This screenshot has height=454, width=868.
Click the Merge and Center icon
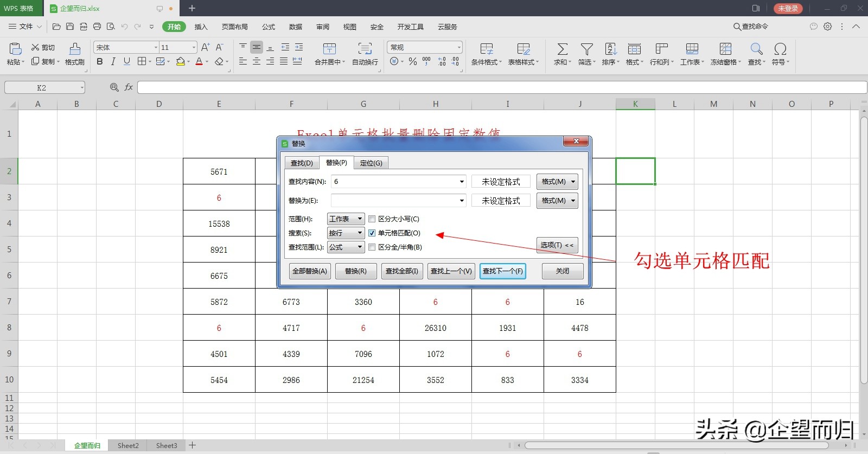tap(329, 49)
